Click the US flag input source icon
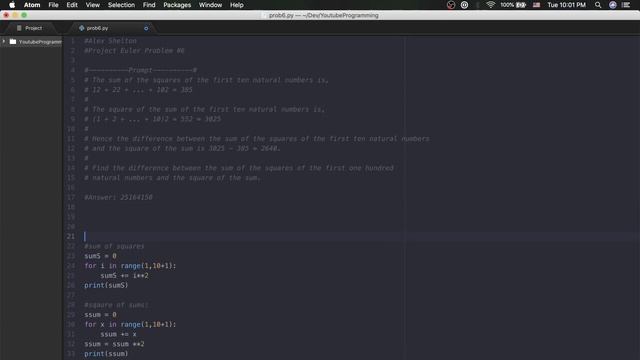Screen dimensions: 640x360 click(536, 5)
